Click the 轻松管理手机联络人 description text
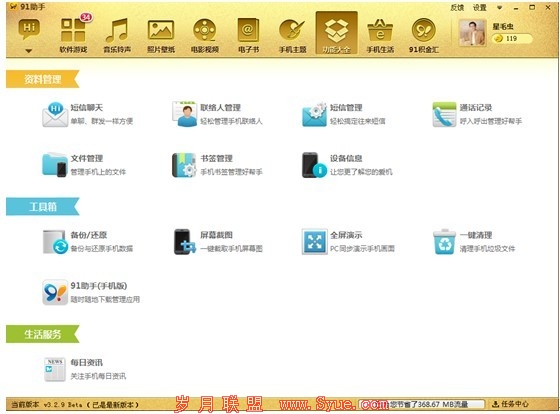Image resolution: width=560 pixels, height=414 pixels. point(231,121)
